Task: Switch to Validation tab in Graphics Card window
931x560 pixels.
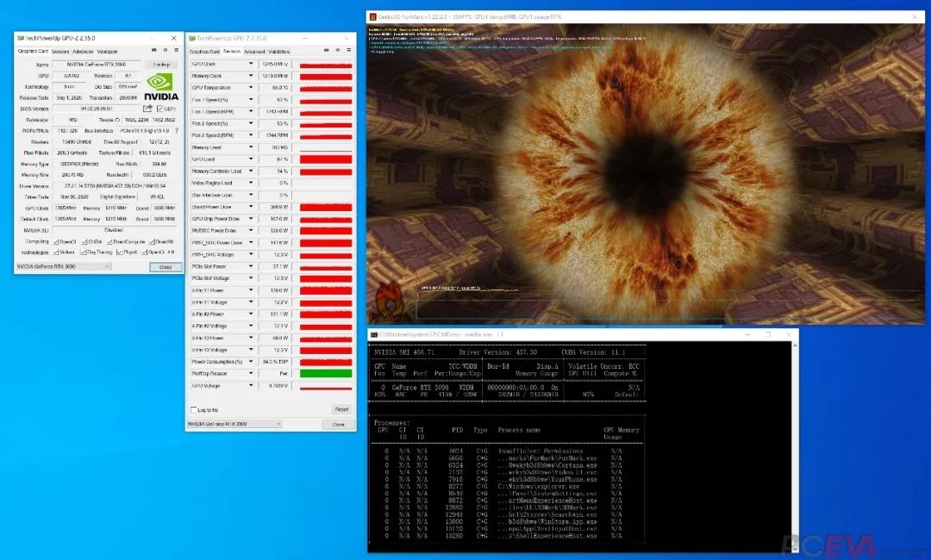Action: pyautogui.click(x=108, y=52)
